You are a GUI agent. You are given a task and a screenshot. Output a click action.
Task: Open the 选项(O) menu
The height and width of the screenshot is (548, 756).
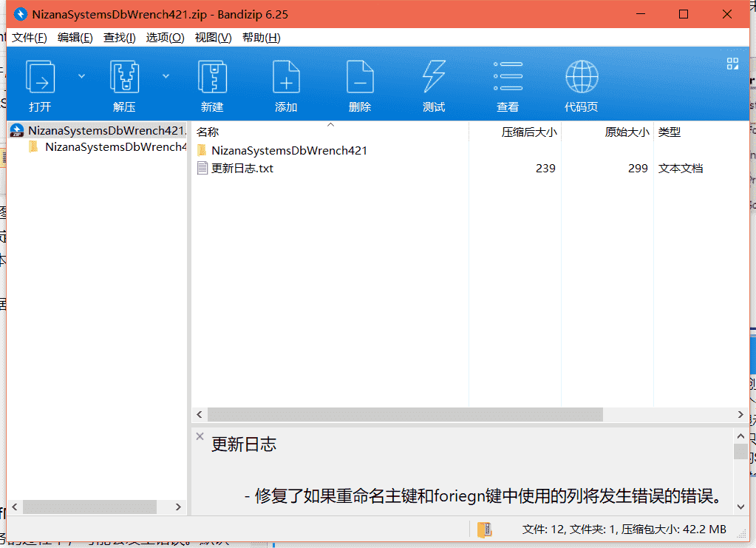click(165, 38)
